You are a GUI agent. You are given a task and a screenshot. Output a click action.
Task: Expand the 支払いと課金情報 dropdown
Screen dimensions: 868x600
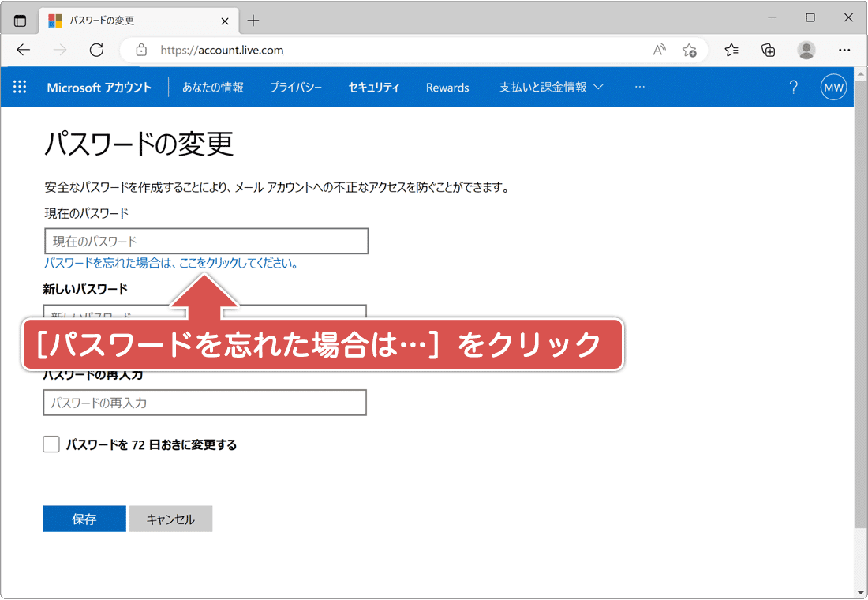[551, 88]
